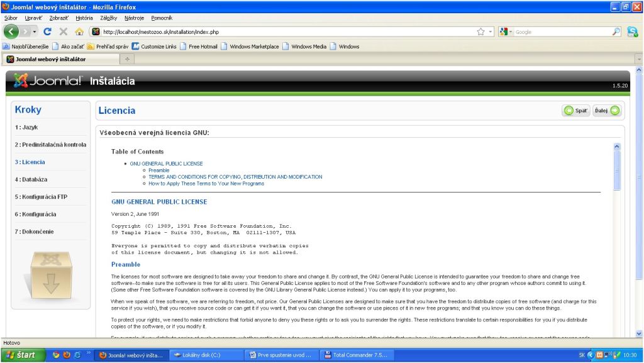Switch to Total Commander taskbar window
The height and width of the screenshot is (363, 644).
tap(357, 355)
